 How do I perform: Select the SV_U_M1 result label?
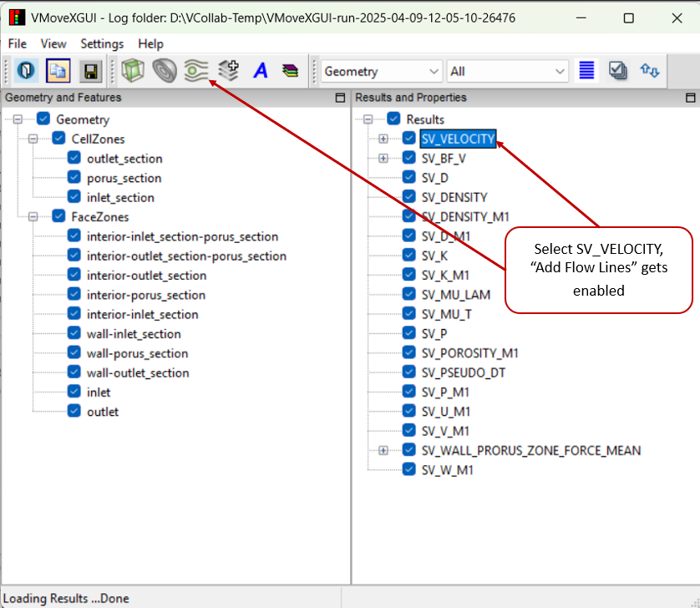445,412
